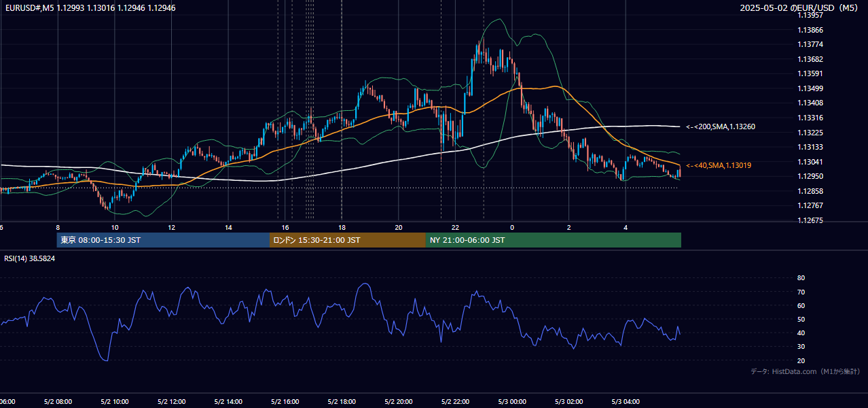
Task: Click price axis value 1.12858
Action: [x=810, y=191]
